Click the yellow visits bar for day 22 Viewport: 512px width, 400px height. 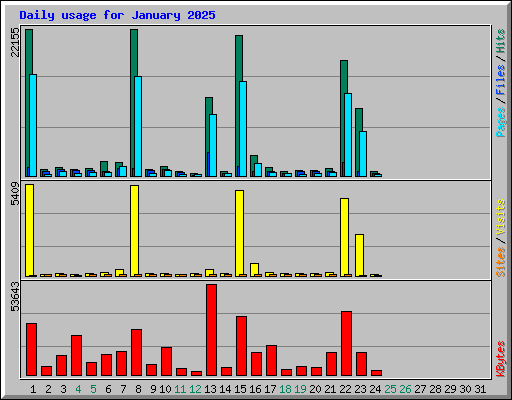344,237
